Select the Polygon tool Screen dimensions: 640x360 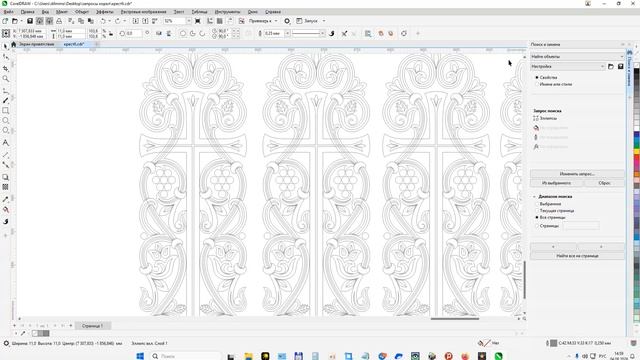[5, 131]
